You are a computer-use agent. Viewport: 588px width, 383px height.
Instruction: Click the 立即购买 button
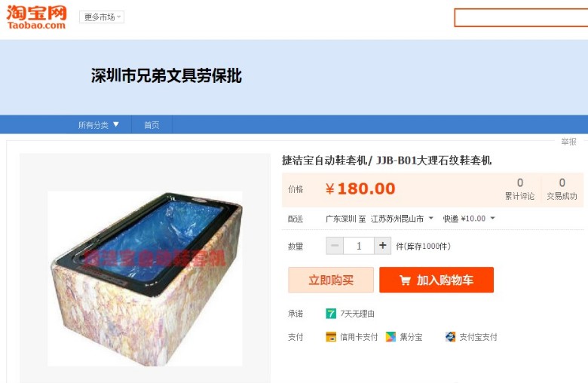click(331, 280)
